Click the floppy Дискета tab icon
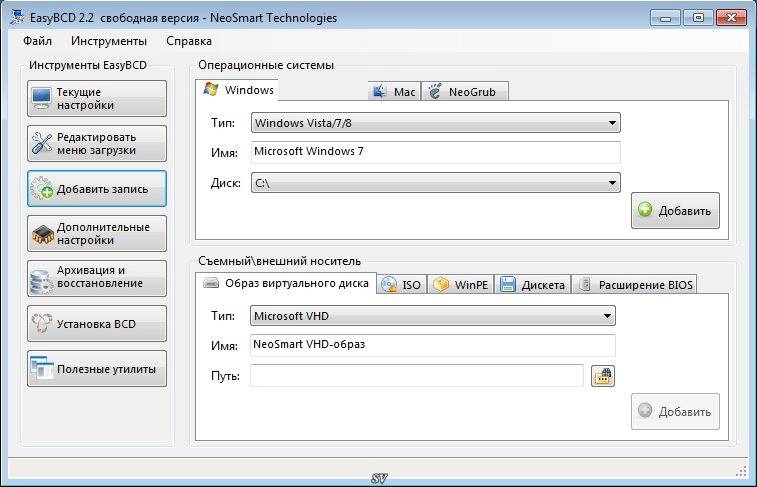Screen dimensions: 757x487 pos(507,284)
